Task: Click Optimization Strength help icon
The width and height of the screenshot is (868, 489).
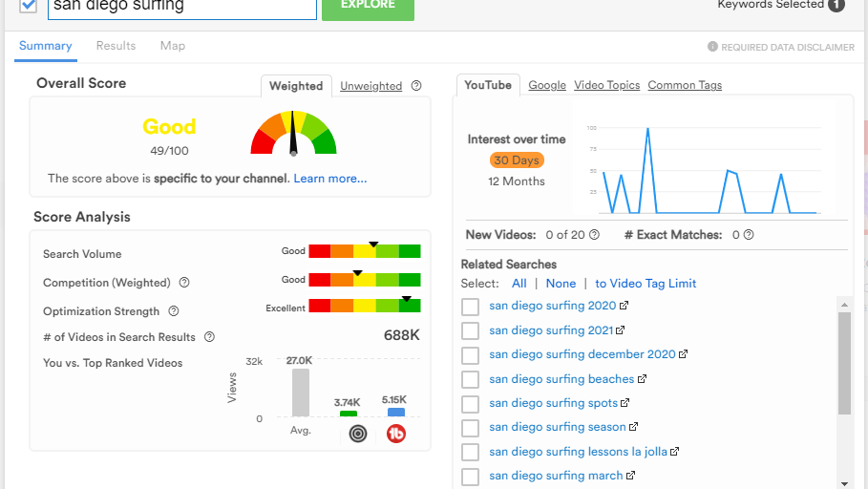Action: click(174, 311)
